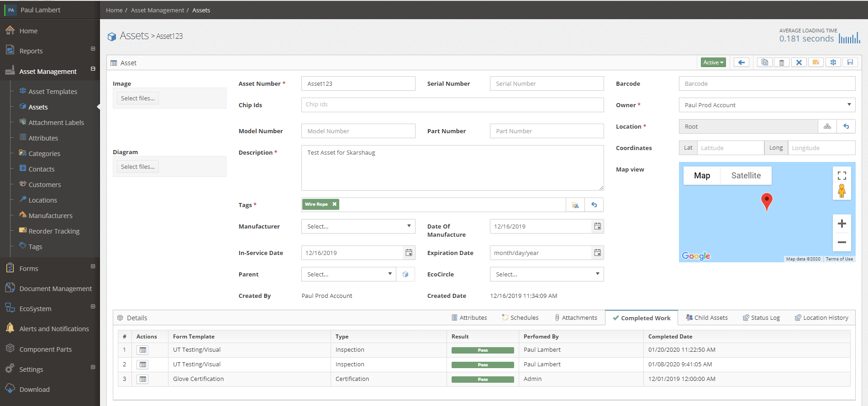Click the copy asset icon
The width and height of the screenshot is (868, 406).
[764, 62]
